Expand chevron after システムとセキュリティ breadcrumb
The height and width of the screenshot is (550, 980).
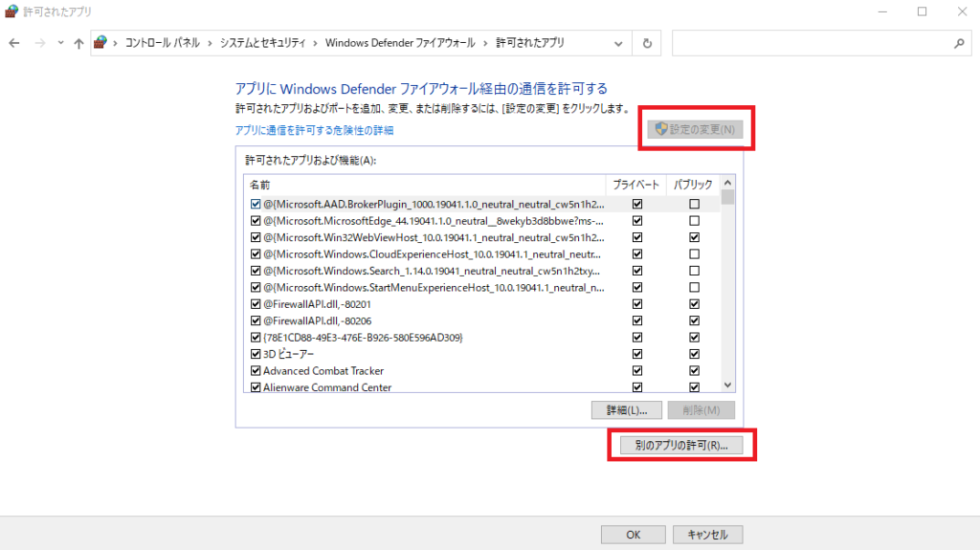point(315,43)
